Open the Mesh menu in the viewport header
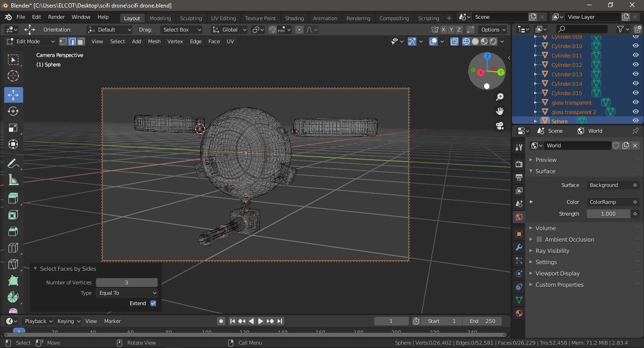The height and width of the screenshot is (348, 644). click(x=154, y=41)
